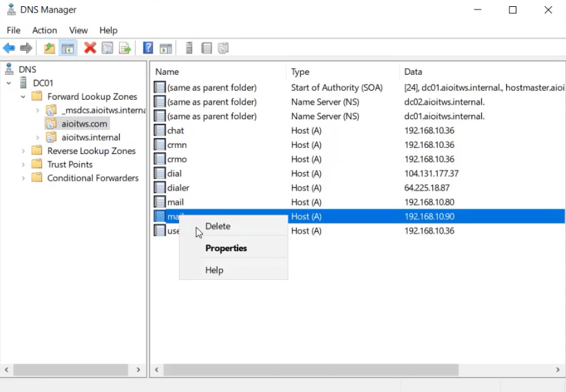The width and height of the screenshot is (566, 392).
Task: Select Properties in the context menu
Action: pos(226,248)
